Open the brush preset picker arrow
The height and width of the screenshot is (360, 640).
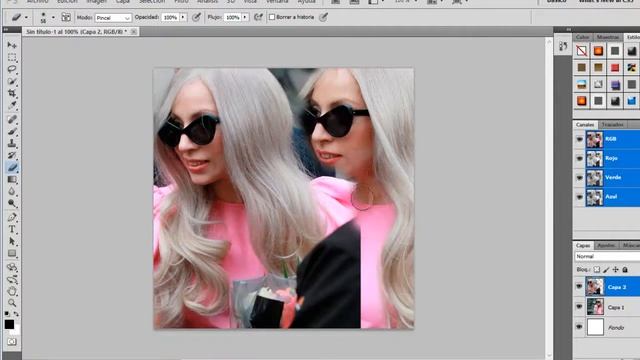[x=53, y=18]
